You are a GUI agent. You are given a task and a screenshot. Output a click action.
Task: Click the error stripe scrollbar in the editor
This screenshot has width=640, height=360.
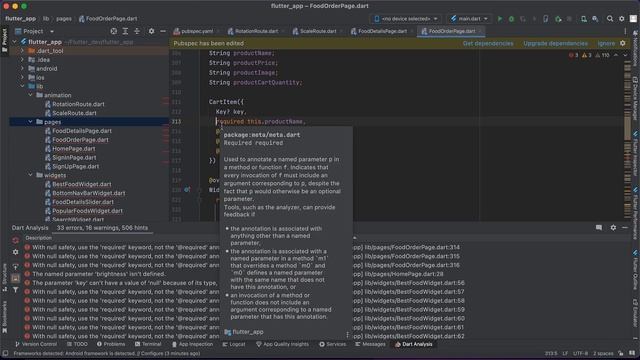(x=627, y=139)
